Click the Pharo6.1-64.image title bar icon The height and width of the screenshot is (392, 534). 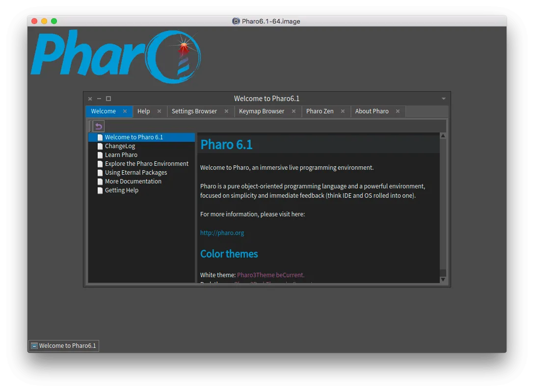[x=236, y=21]
